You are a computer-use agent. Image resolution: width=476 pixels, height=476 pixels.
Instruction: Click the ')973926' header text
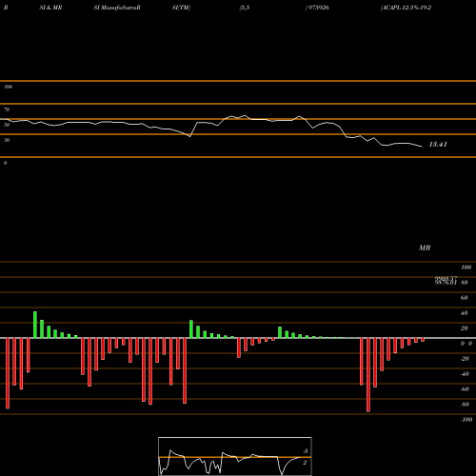tap(317, 8)
